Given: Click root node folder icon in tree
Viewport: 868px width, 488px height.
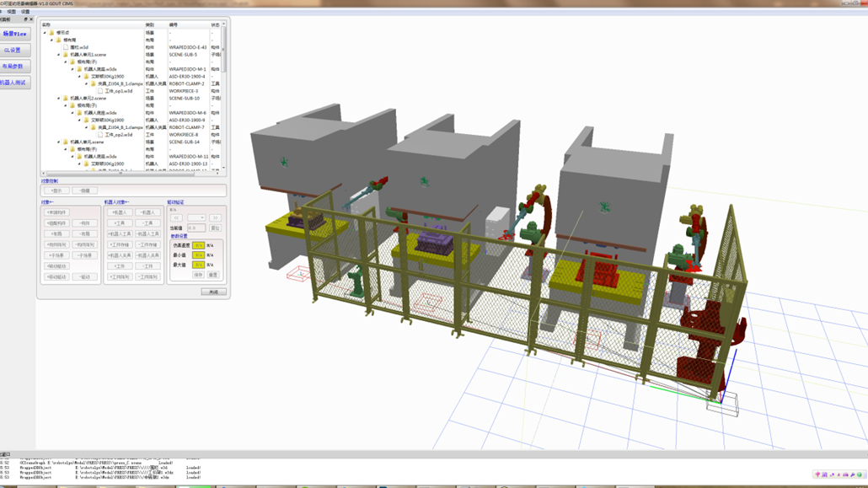Looking at the screenshot, I should click(x=51, y=33).
